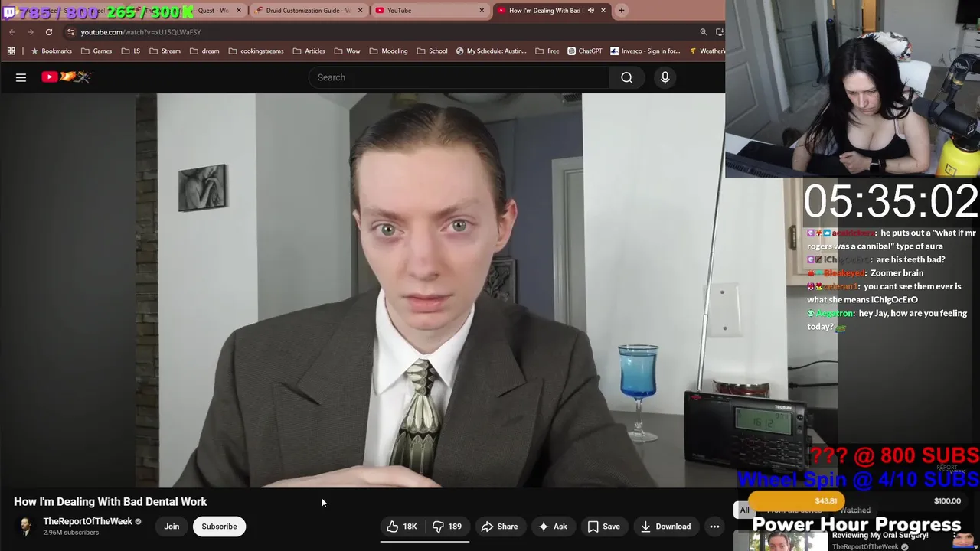This screenshot has width=980, height=551.
Task: Open the dream bookmarks folder
Action: tap(204, 51)
